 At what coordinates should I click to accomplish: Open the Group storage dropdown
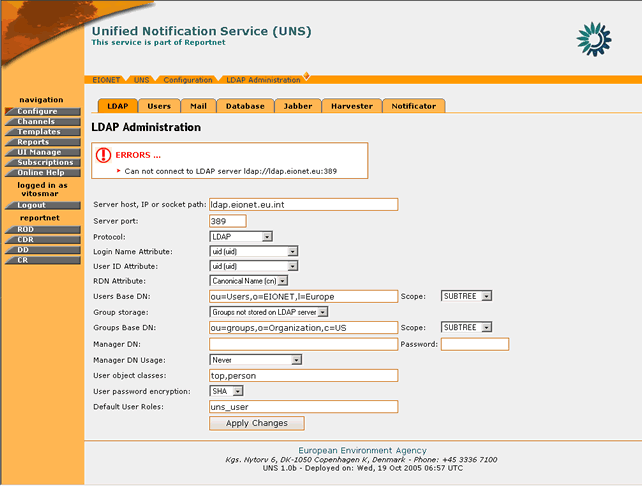pyautogui.click(x=269, y=312)
